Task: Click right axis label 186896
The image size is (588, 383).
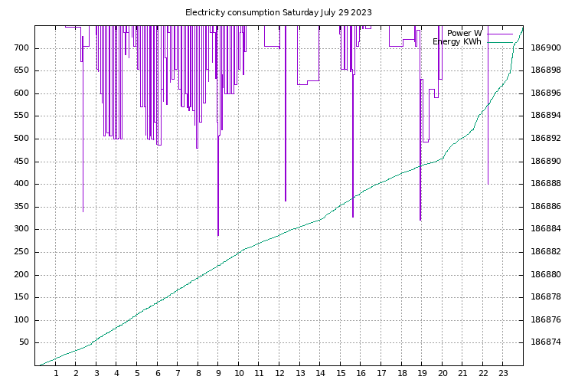Action: click(546, 93)
